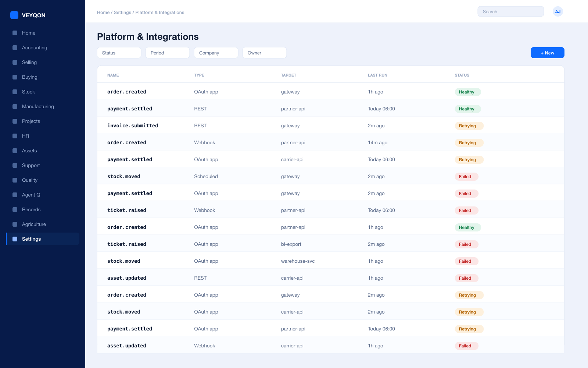
Task: Click stock.moved in the Scheduled row
Action: [x=123, y=176]
